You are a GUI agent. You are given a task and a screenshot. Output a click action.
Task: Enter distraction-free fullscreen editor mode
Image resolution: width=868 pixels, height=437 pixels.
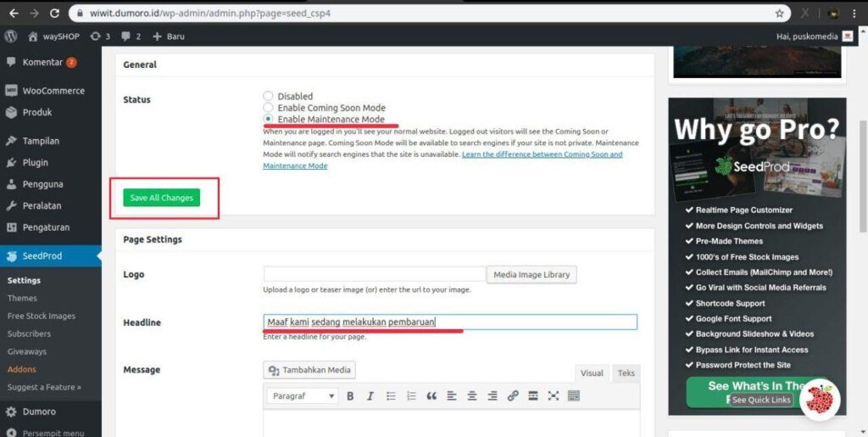(554, 396)
